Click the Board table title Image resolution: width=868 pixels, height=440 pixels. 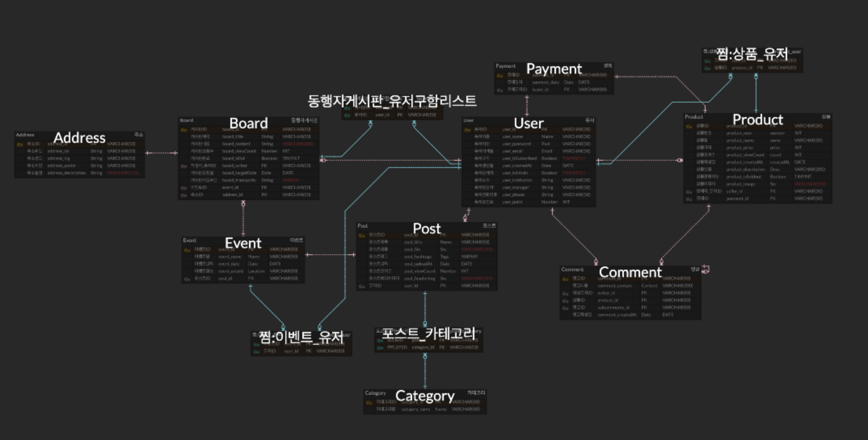tap(248, 124)
